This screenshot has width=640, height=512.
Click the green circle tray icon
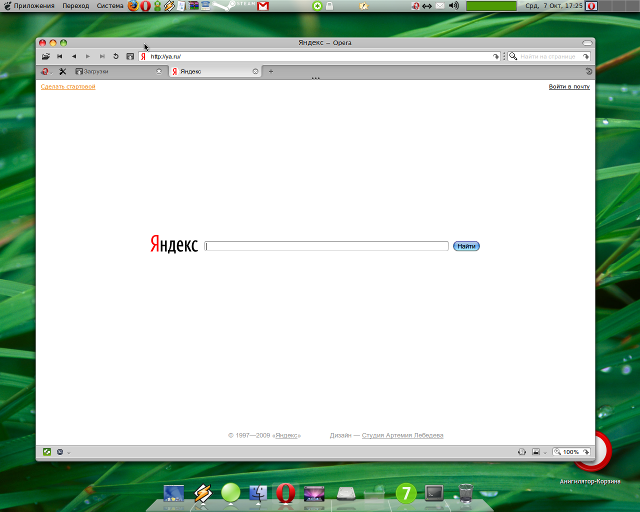pyautogui.click(x=317, y=6)
